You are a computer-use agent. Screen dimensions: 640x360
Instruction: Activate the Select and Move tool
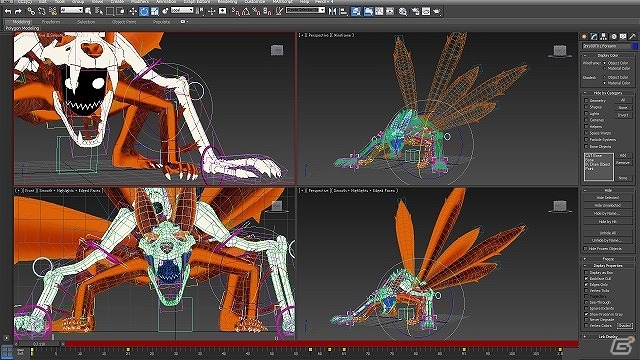[x=133, y=11]
